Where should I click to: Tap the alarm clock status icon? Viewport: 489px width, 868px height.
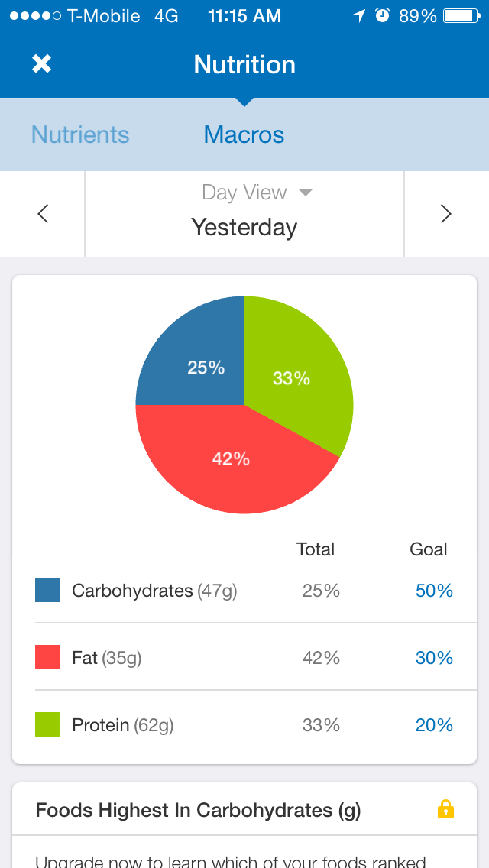point(382,16)
